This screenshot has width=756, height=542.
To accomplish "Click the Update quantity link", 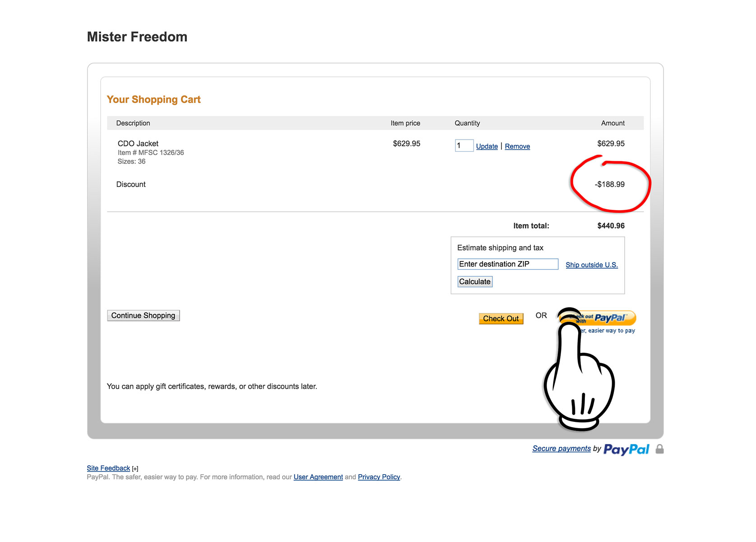I will click(487, 146).
